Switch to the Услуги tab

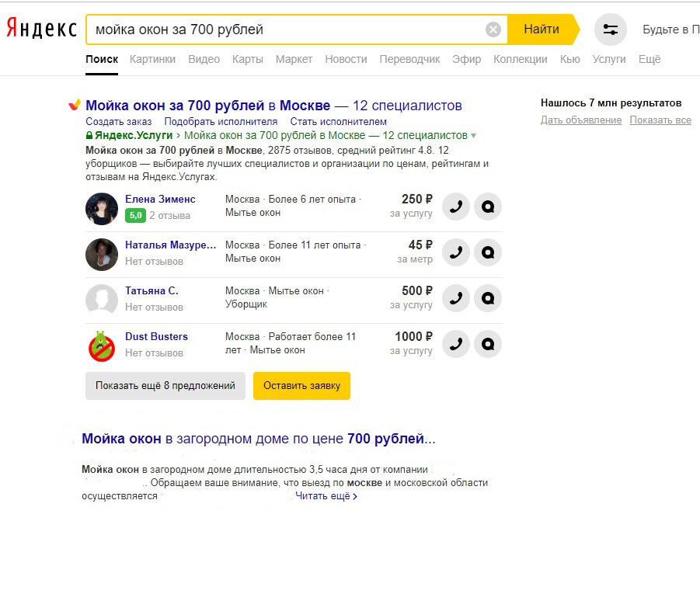(x=609, y=59)
